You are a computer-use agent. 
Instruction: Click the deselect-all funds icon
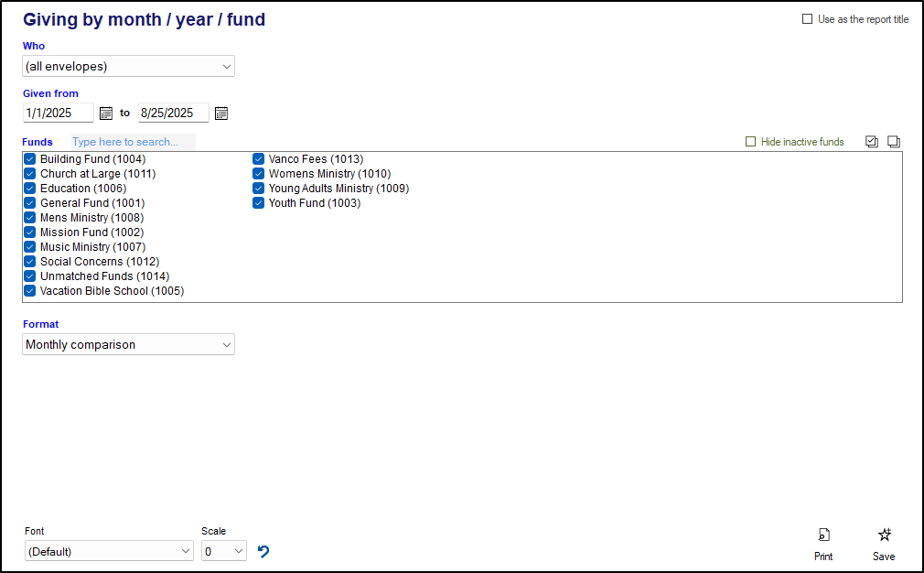coord(894,141)
